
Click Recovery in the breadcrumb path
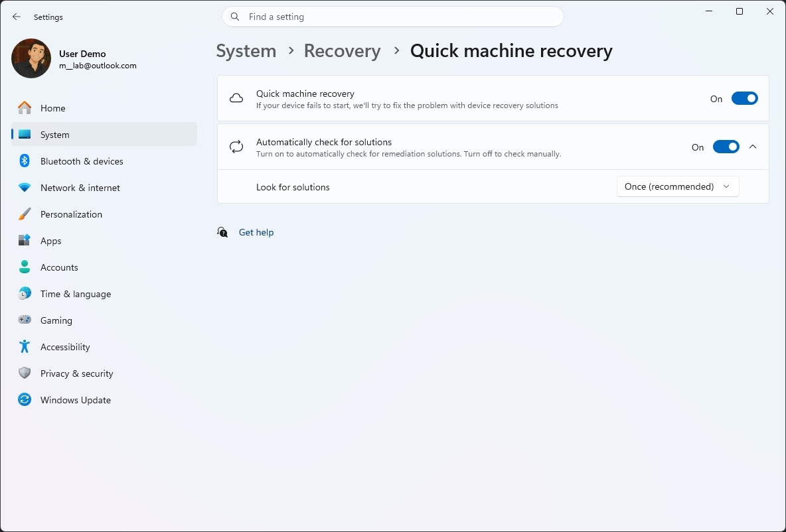click(342, 50)
